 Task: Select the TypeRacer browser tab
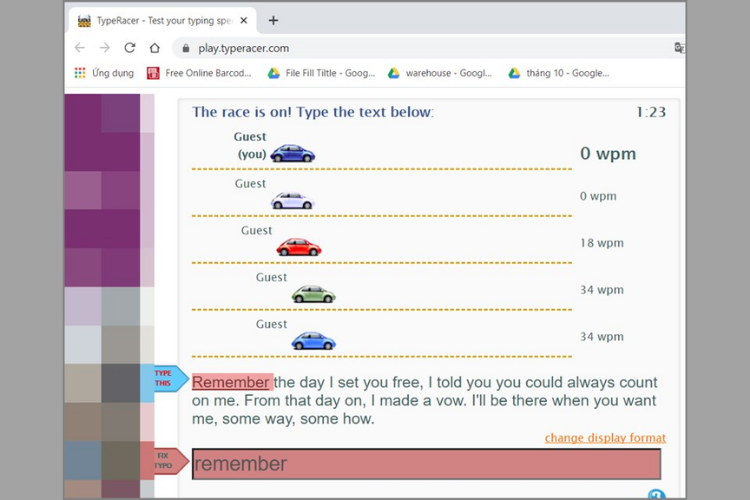click(163, 21)
